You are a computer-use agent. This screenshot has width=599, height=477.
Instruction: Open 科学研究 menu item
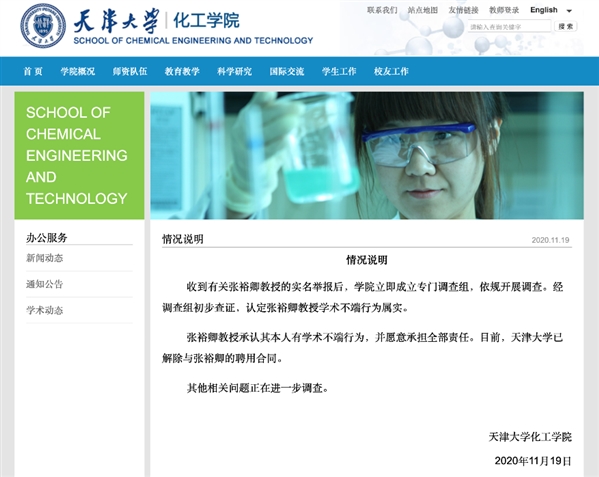pyautogui.click(x=235, y=71)
